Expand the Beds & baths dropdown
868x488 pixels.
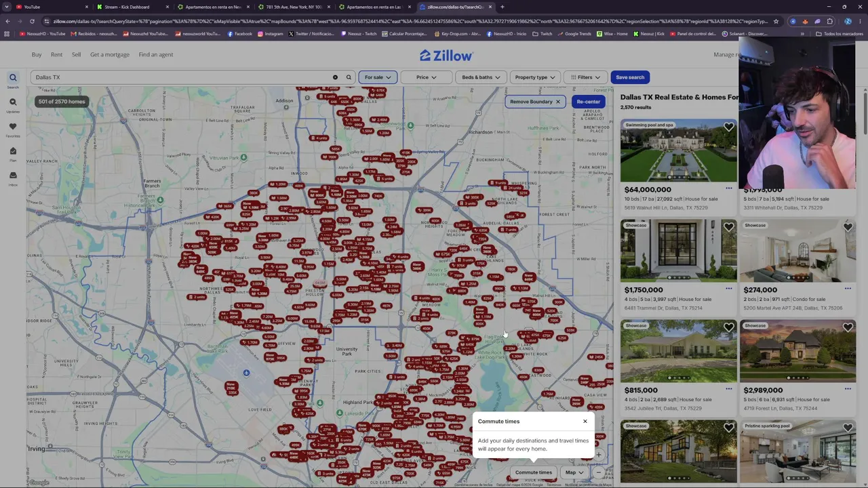point(481,77)
